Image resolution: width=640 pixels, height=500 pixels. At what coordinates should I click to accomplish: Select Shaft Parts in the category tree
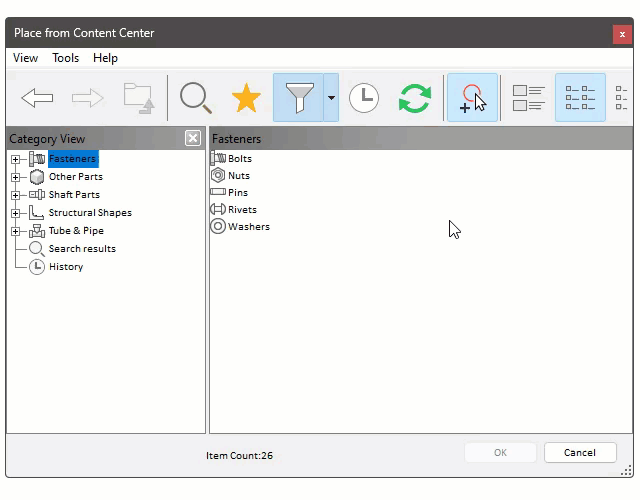74,195
